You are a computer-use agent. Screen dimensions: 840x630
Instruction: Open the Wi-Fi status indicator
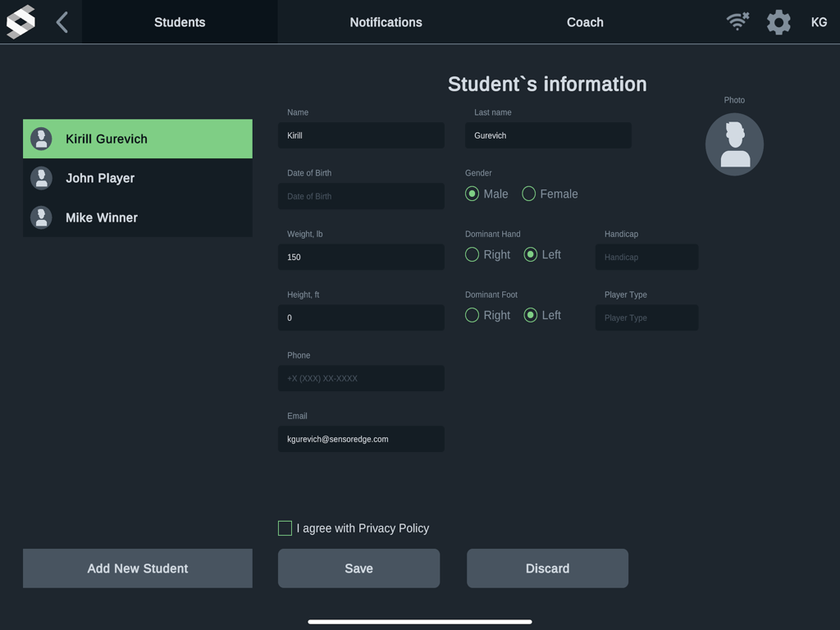coord(737,22)
